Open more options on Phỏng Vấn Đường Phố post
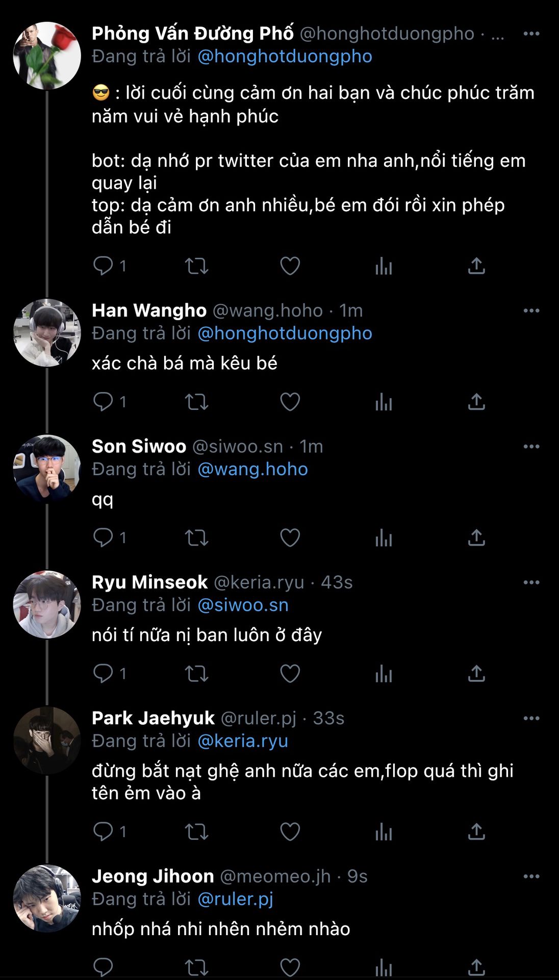 point(531,34)
